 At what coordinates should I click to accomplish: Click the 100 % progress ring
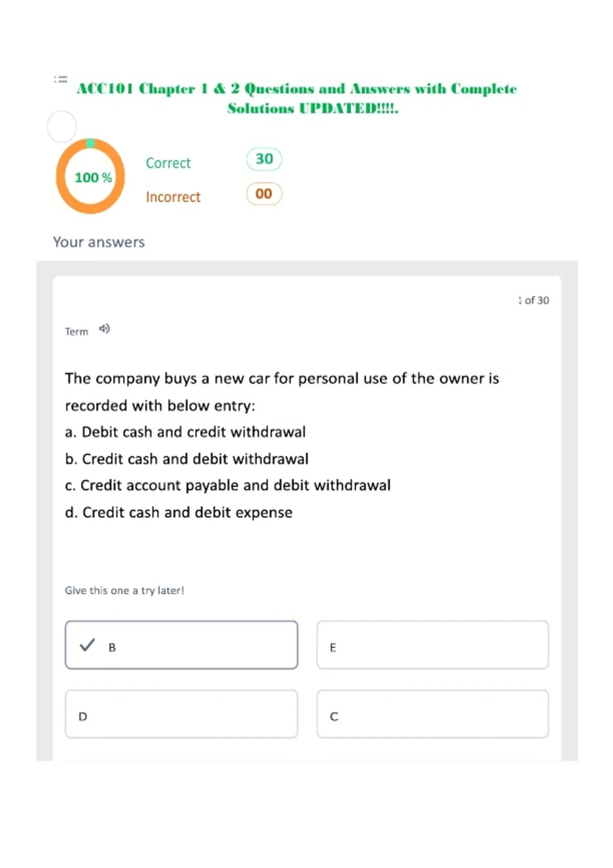90,176
